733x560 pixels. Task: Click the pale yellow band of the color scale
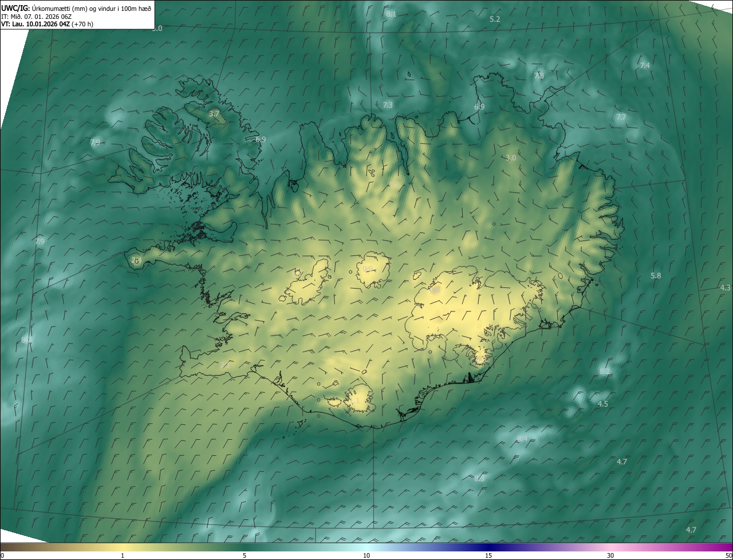123,547
